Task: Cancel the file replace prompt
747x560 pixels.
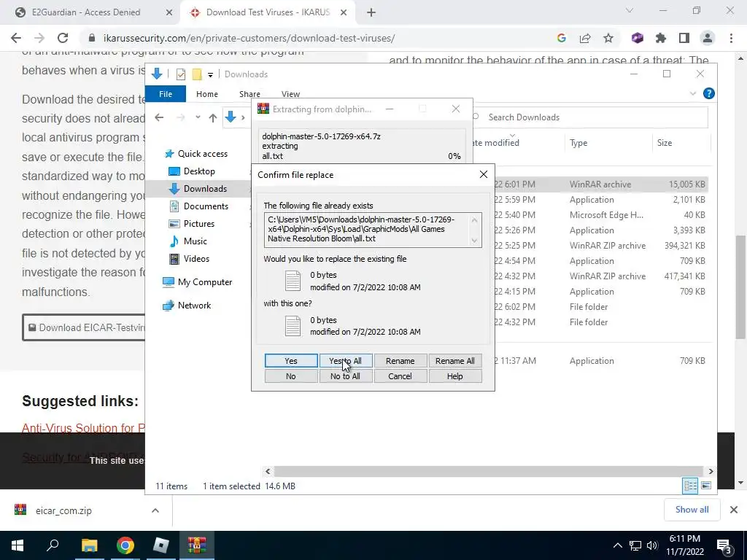Action: [x=400, y=376]
